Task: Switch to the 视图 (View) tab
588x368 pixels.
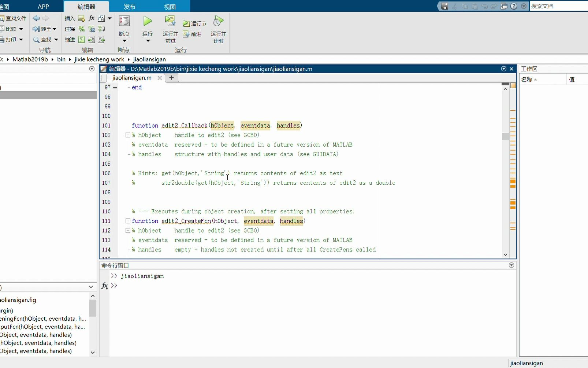Action: tap(170, 6)
